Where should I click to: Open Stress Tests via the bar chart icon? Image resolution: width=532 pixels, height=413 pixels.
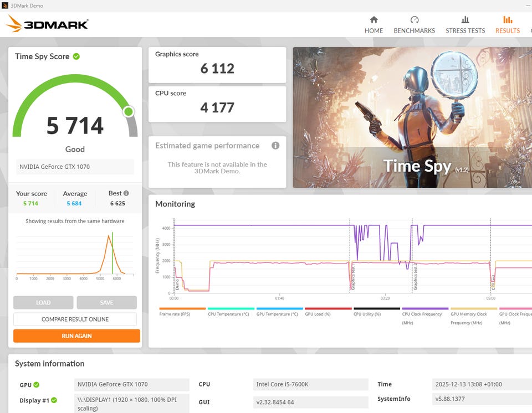(465, 20)
